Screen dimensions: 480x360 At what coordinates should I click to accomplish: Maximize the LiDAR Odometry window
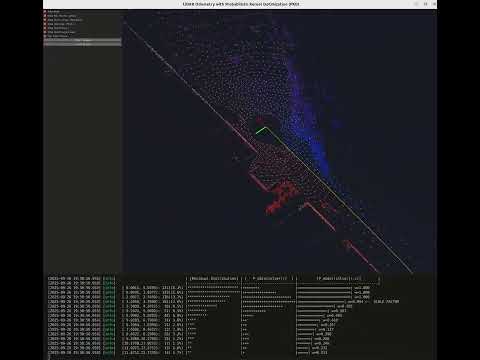point(425,4)
